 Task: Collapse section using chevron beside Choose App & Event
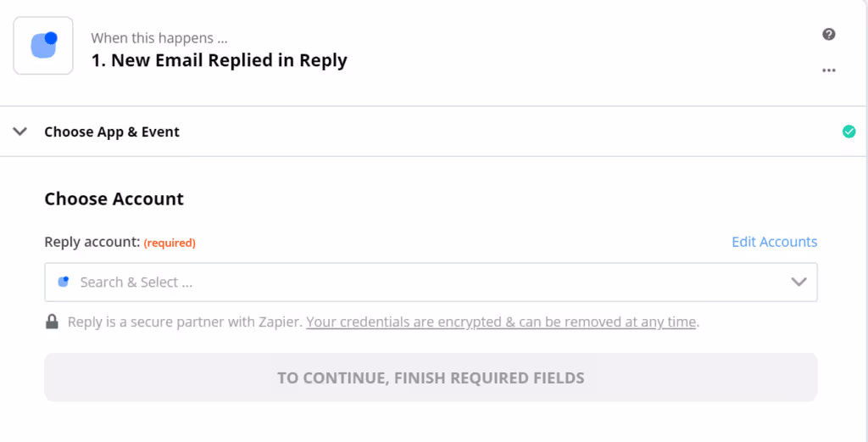[x=20, y=131]
